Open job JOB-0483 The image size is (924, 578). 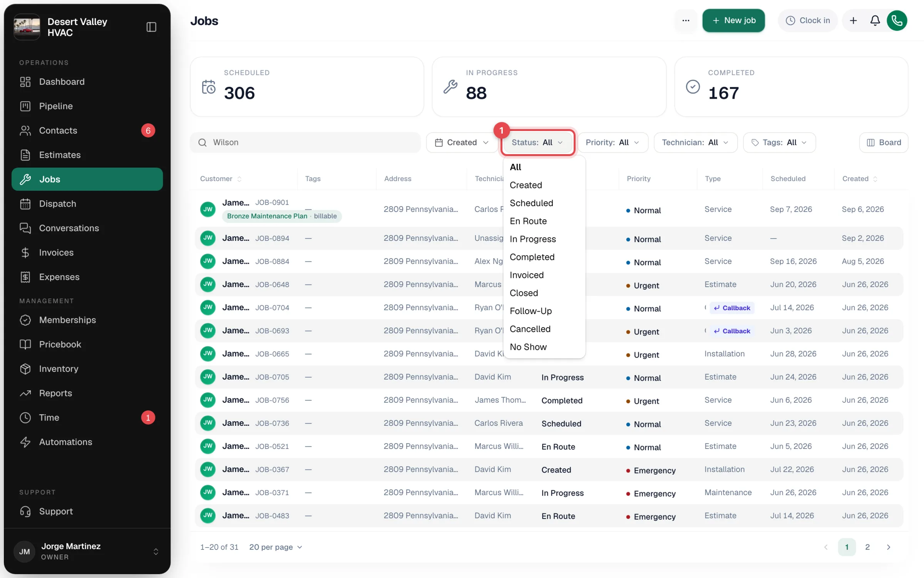tap(549, 516)
